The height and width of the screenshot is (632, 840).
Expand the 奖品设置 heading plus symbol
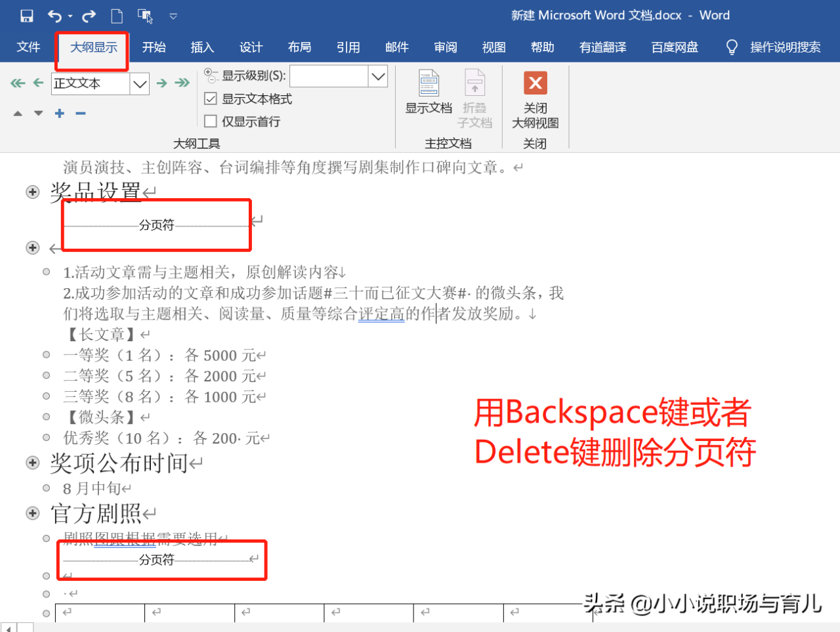click(x=33, y=192)
